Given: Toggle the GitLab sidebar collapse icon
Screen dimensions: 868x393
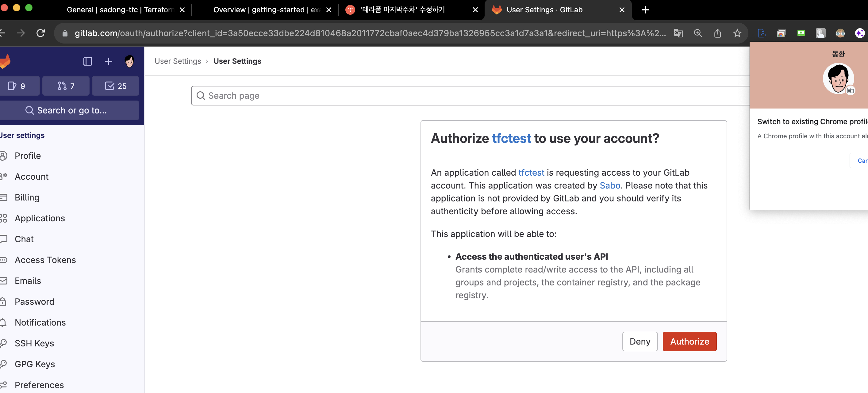Looking at the screenshot, I should (88, 61).
